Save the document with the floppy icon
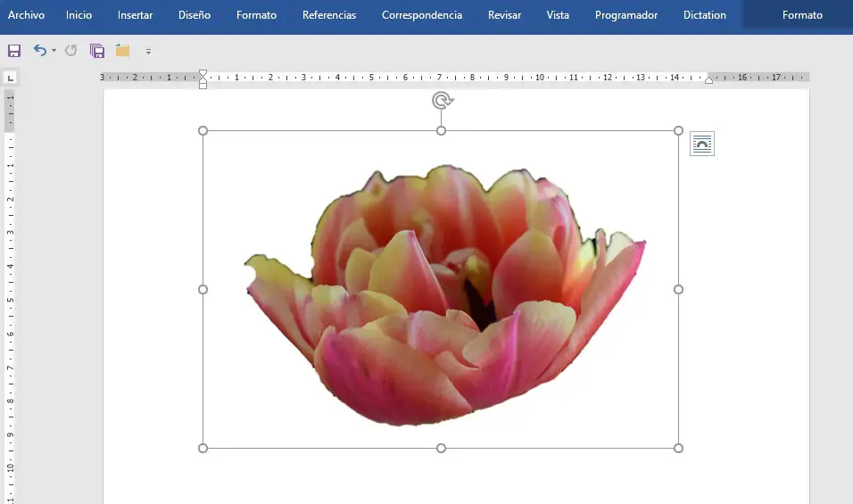The image size is (853, 504). (x=14, y=51)
